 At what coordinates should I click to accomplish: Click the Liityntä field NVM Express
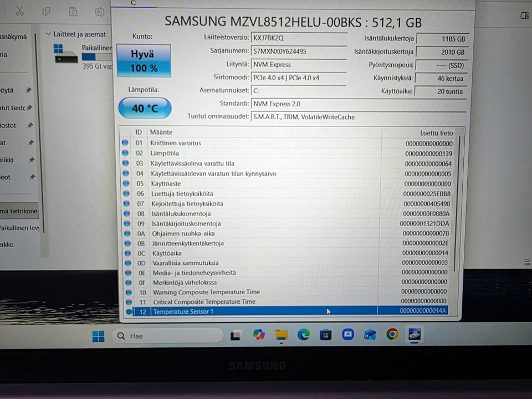point(299,64)
